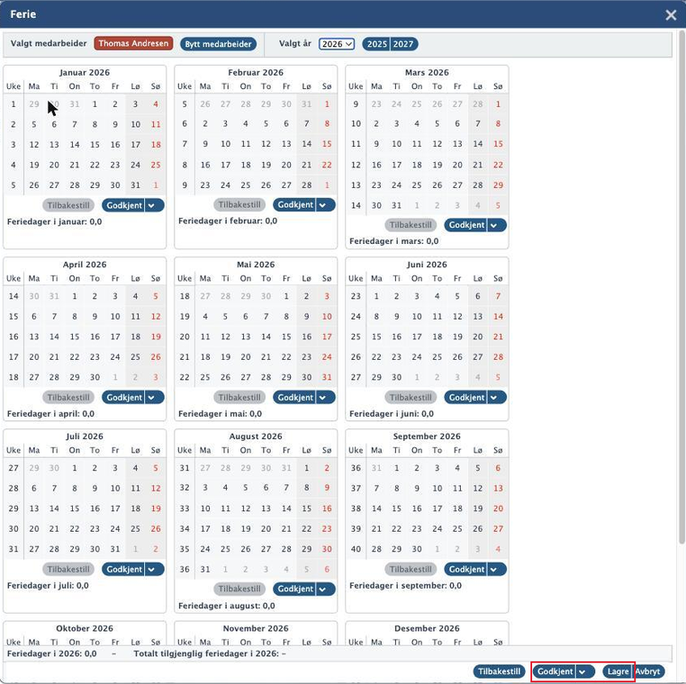Click the bottom bar Godkjent button

[554, 671]
